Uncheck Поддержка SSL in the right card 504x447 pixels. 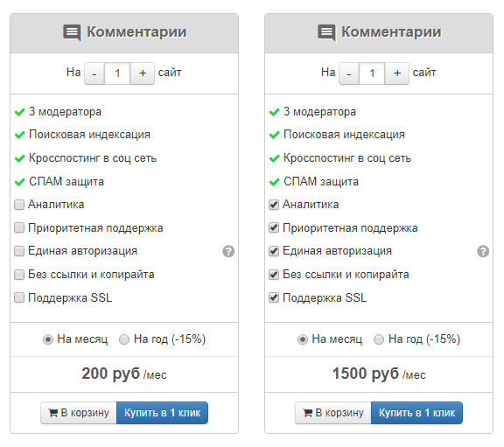pos(274,297)
